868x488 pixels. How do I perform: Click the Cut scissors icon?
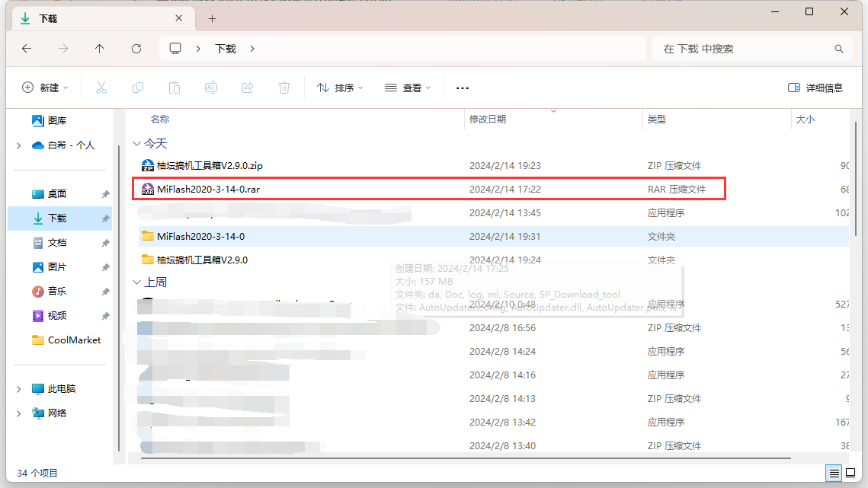[101, 88]
